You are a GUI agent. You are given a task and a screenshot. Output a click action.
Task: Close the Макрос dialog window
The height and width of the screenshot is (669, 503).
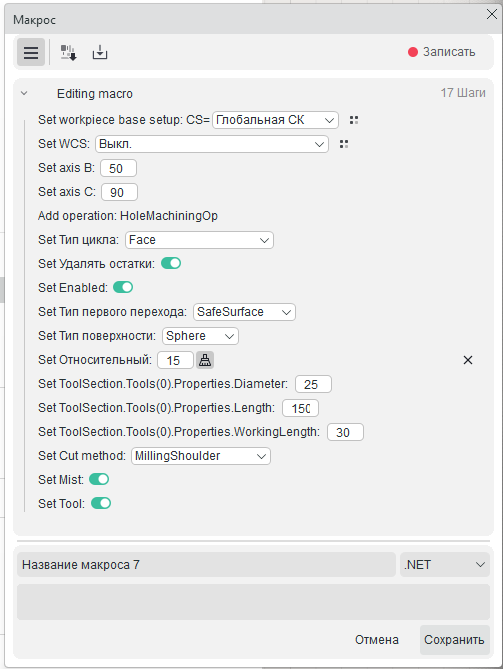[x=491, y=14]
